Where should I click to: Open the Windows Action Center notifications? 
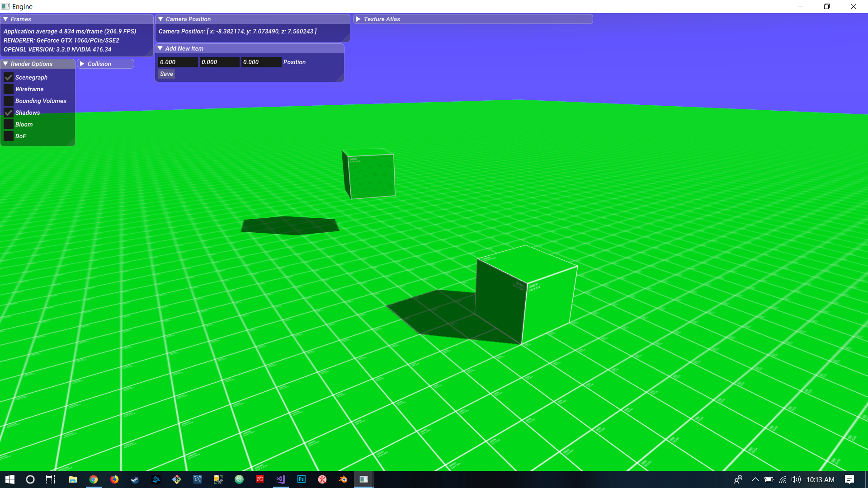[x=849, y=479]
